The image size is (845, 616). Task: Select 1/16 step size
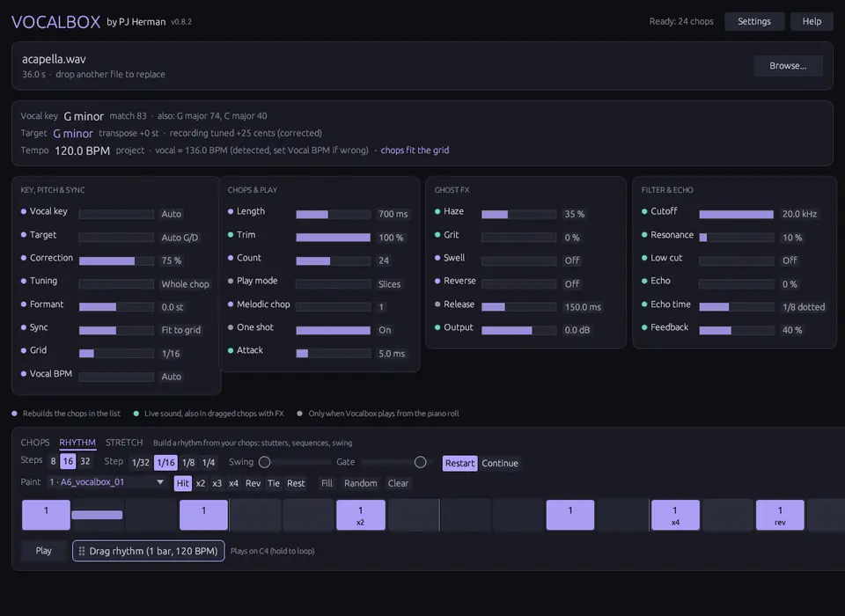166,462
